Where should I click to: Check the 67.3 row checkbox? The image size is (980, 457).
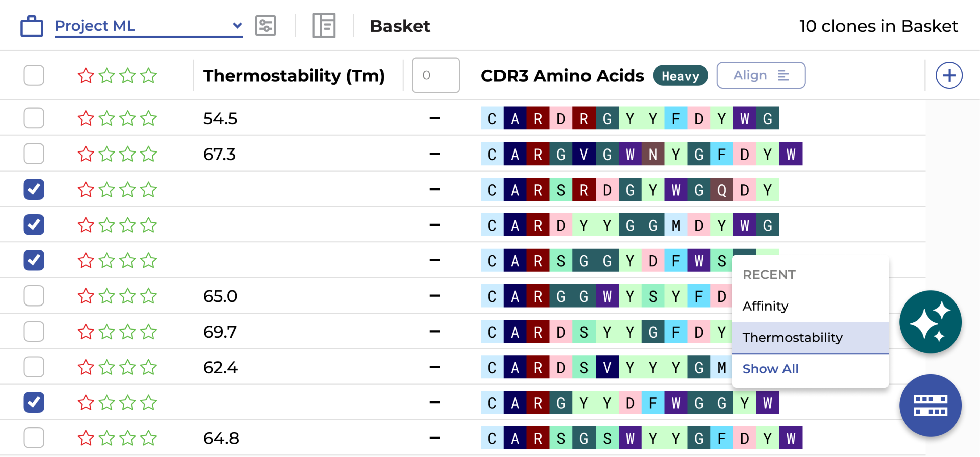pos(34,154)
